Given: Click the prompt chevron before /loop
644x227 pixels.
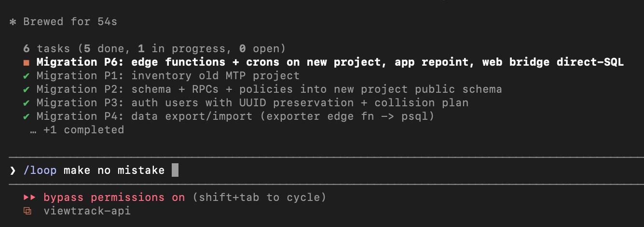Looking at the screenshot, I should tap(13, 170).
